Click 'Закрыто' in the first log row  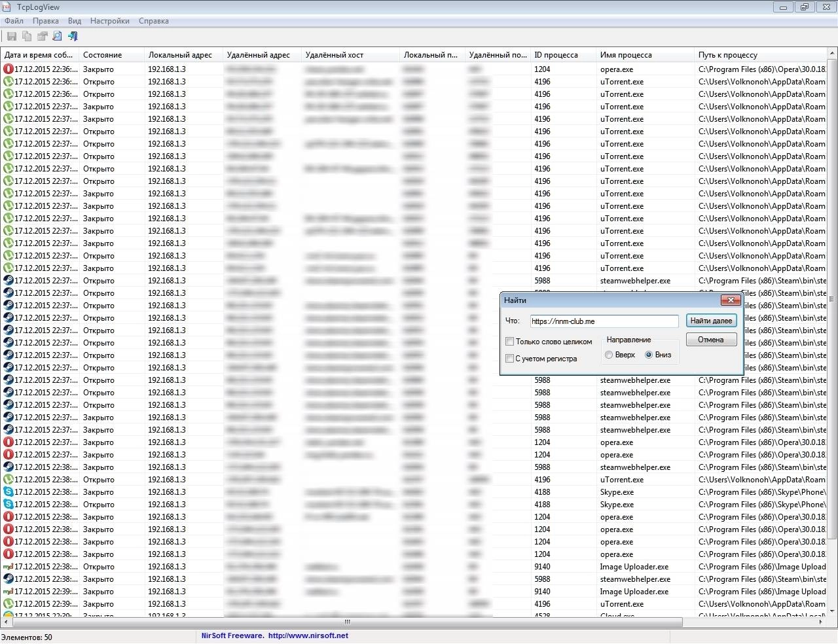click(98, 69)
